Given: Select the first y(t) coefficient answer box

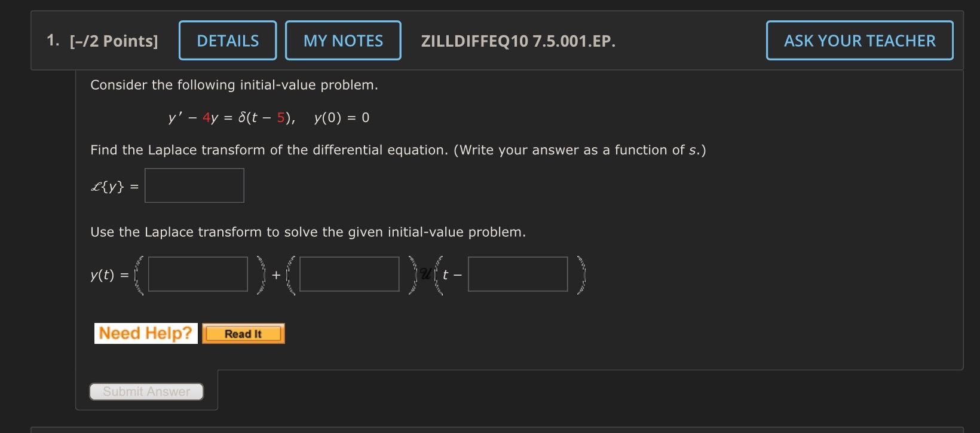Looking at the screenshot, I should point(197,274).
